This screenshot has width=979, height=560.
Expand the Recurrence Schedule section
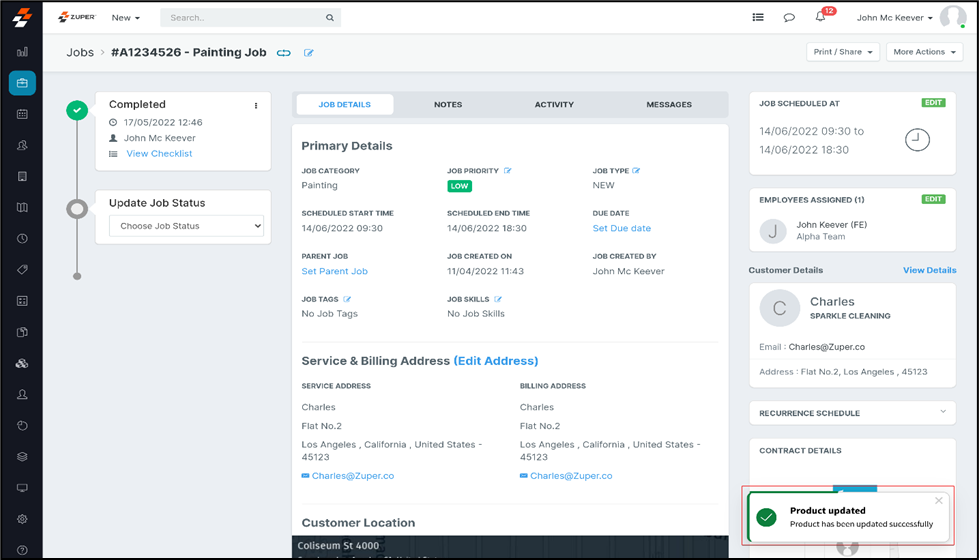point(941,412)
